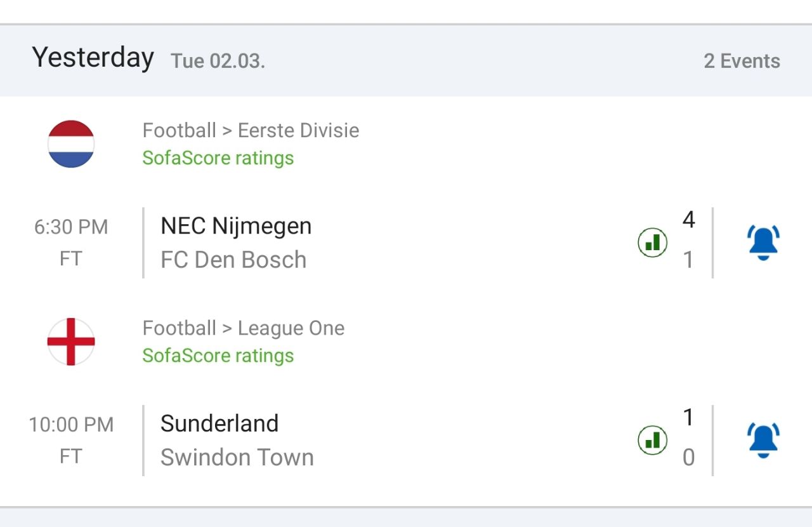Toggle notification bell for Sunderland match

763,440
